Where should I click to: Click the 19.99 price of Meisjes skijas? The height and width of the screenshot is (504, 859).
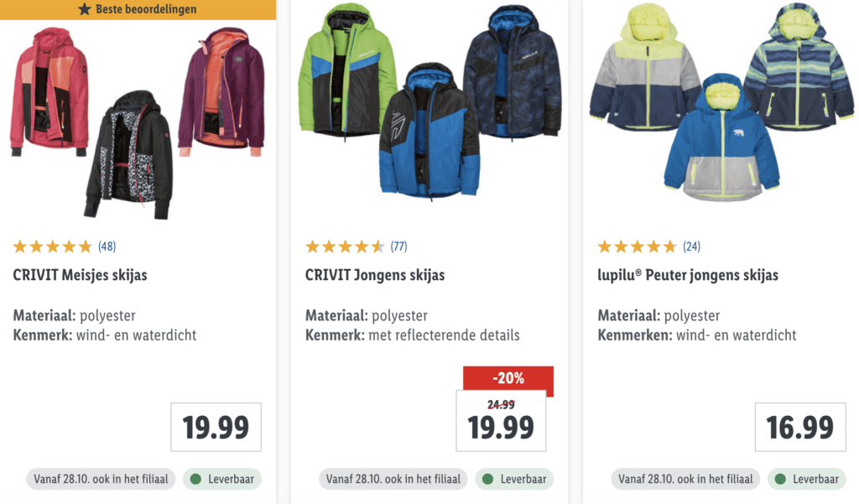[x=216, y=428]
